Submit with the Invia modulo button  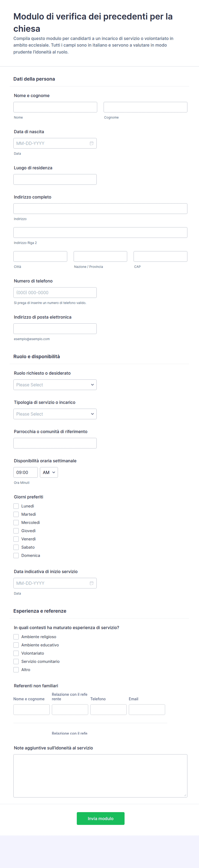coord(101,819)
